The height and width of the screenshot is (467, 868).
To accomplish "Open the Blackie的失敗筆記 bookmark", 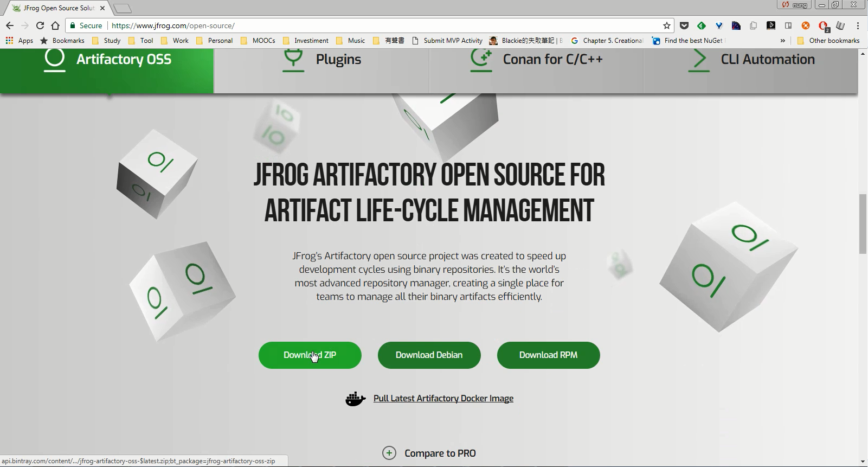I will (x=525, y=41).
